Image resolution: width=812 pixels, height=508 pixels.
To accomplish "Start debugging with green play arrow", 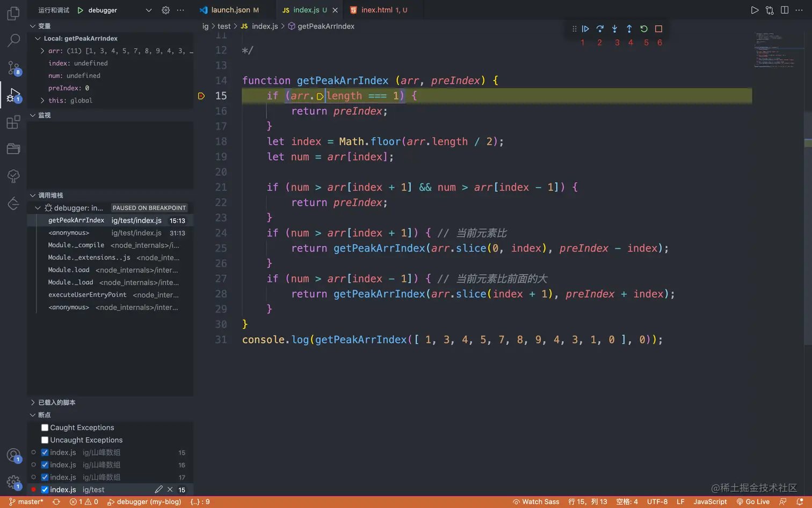I will (81, 10).
